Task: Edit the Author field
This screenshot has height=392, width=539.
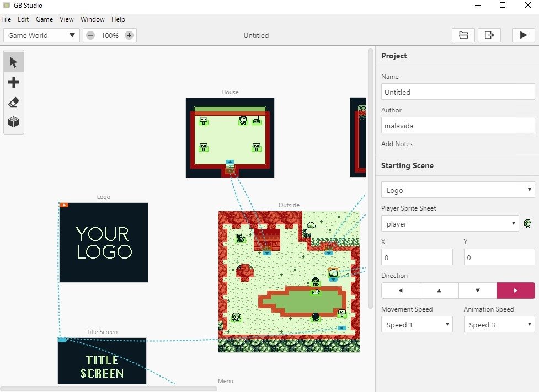Action: coord(458,126)
